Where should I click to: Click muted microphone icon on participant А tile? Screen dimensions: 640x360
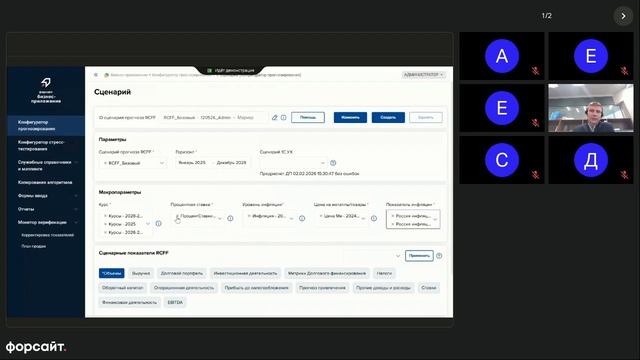535,71
